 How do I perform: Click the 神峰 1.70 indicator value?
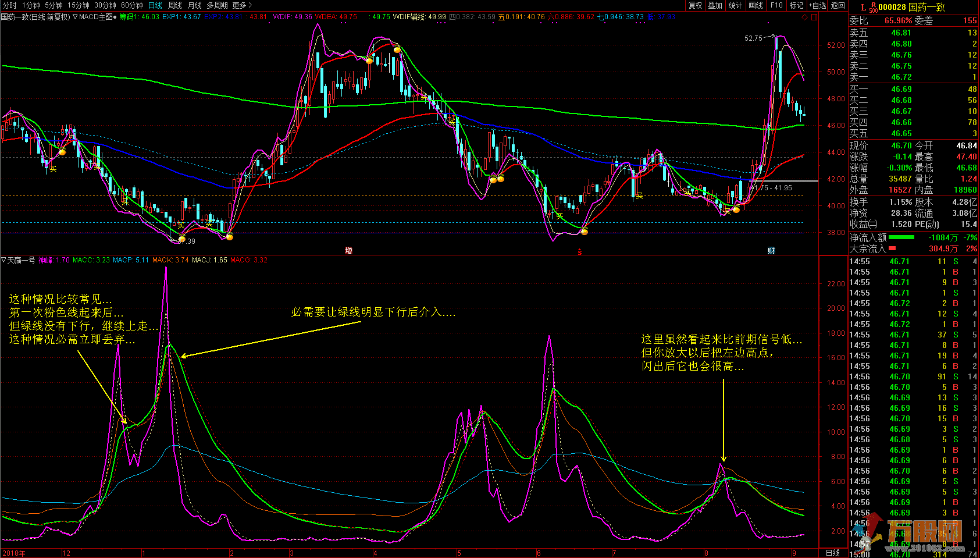(x=54, y=260)
